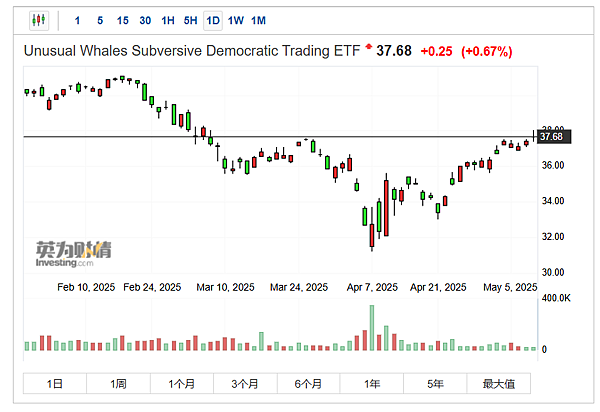Viewport: 600px width, 412px height.
Task: Click the Feb 24, 2025 date label
Action: pos(152,287)
